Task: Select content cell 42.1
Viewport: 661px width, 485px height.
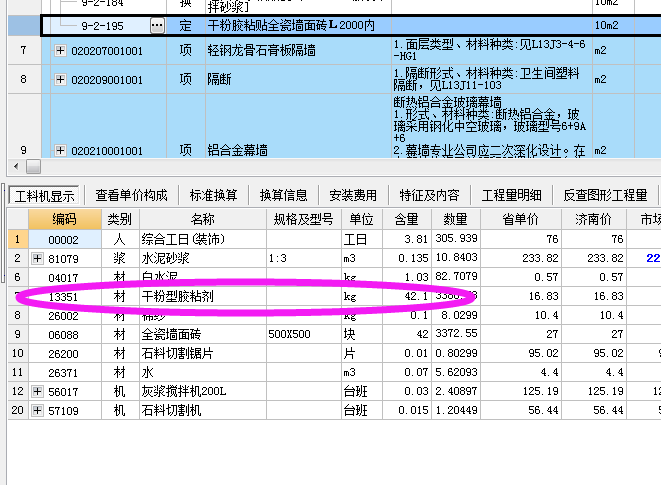Action: coord(407,296)
